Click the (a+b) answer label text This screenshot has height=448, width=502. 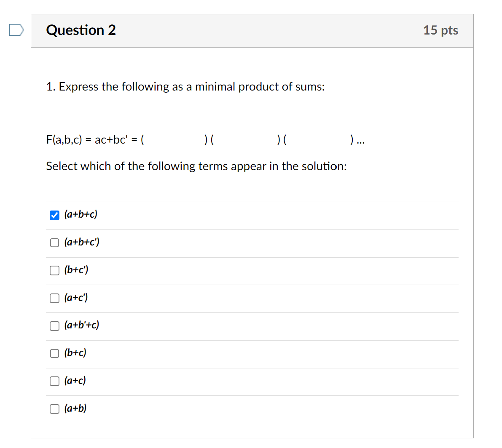[75, 408]
